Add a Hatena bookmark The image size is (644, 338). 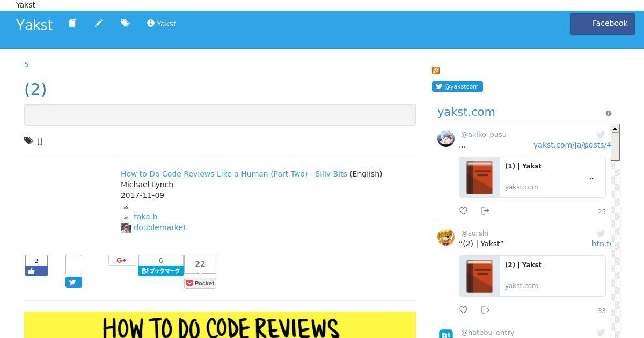coord(161,271)
